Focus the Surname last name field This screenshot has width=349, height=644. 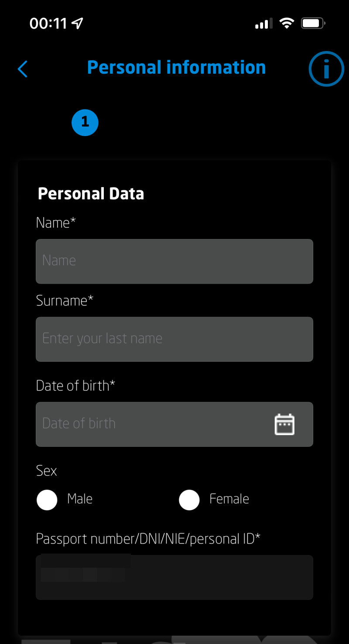click(x=174, y=339)
